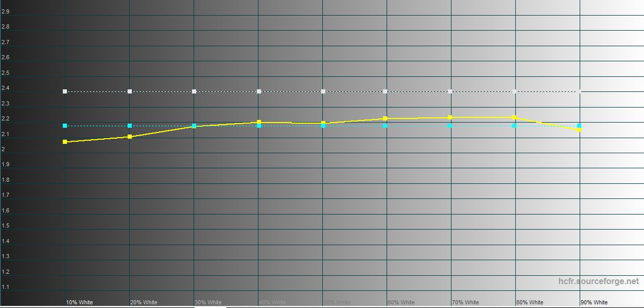Click the cyan marker at 50% White

tap(323, 126)
